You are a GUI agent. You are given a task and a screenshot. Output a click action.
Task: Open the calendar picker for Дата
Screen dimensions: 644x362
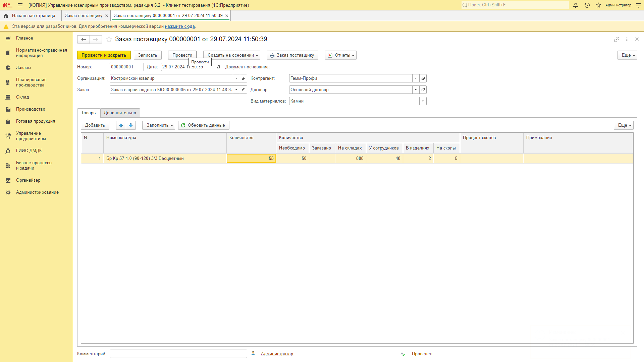(x=218, y=67)
